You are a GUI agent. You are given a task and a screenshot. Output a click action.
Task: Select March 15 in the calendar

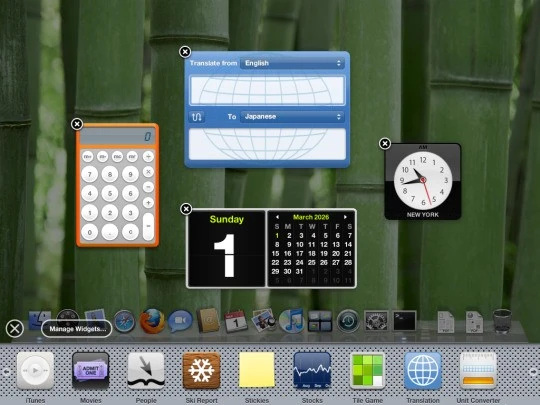[276, 253]
